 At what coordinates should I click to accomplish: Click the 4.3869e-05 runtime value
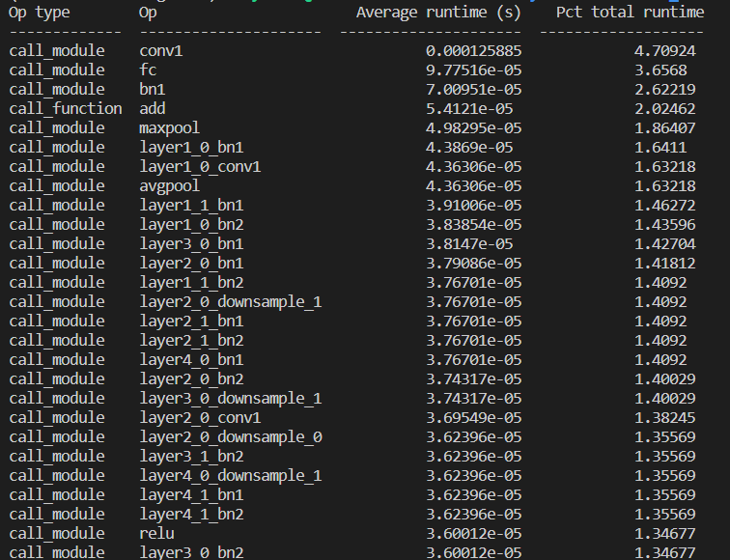click(469, 147)
